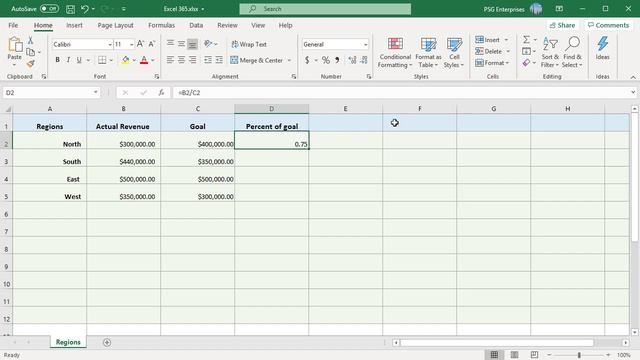Click the Orientation text angle icon
Image resolution: width=640 pixels, height=360 pixels.
(x=208, y=44)
